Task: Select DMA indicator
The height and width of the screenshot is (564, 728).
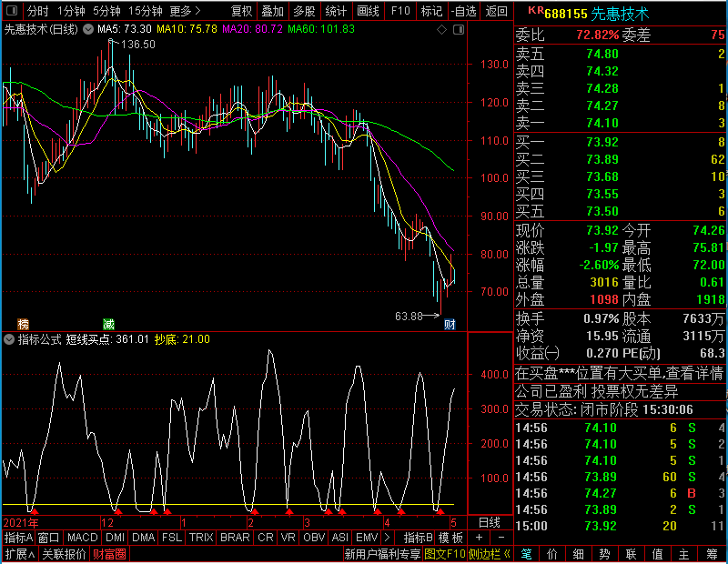Action: 143,538
